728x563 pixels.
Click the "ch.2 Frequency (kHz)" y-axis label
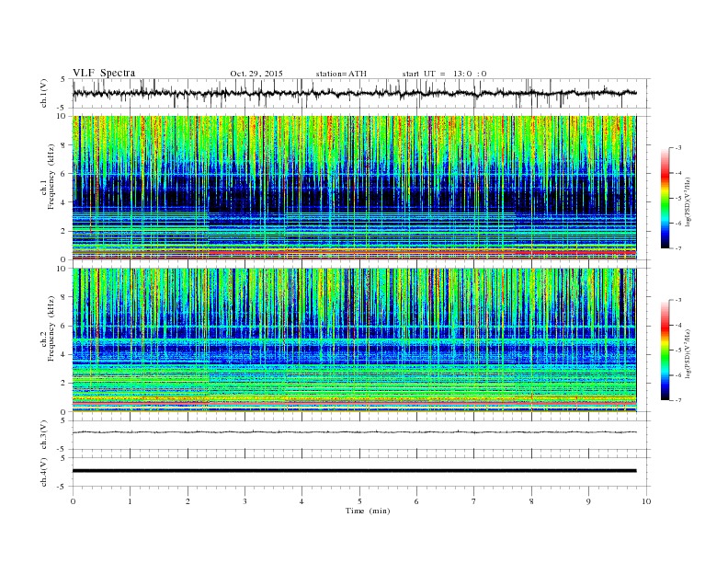48,328
